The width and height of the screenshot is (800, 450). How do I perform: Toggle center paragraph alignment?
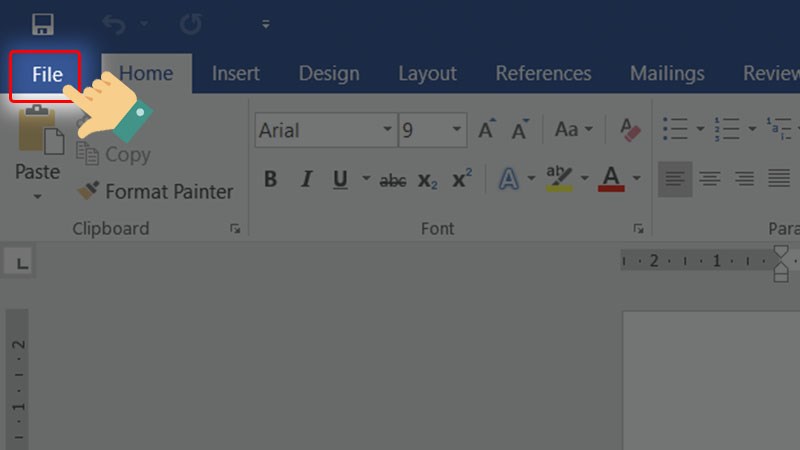710,179
